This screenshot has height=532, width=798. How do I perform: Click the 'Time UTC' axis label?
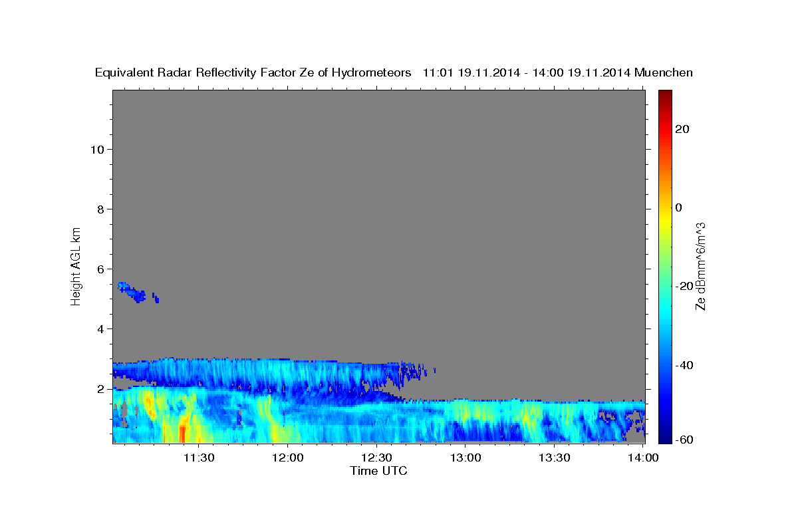(x=378, y=471)
